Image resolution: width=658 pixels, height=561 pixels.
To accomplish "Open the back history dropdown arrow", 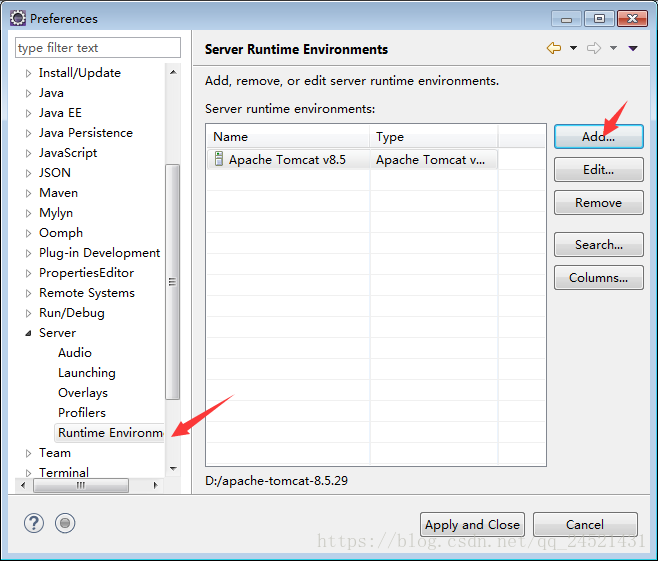I will click(x=573, y=48).
